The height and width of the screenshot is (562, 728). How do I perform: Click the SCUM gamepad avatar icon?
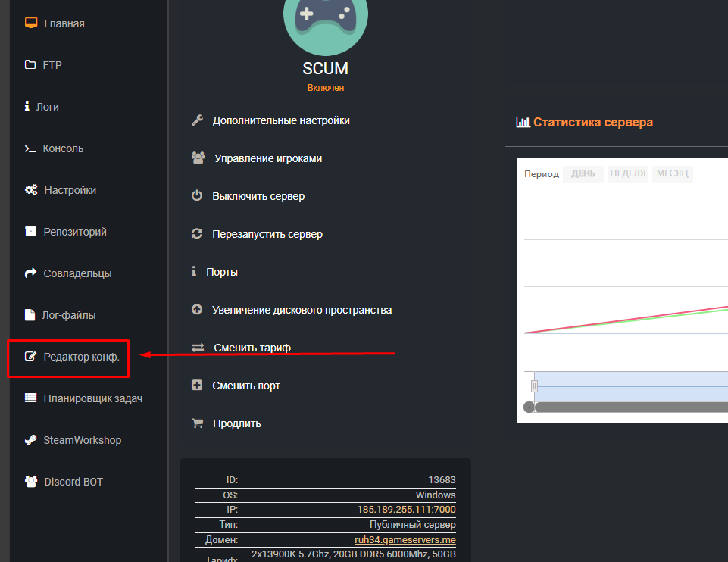(x=326, y=19)
